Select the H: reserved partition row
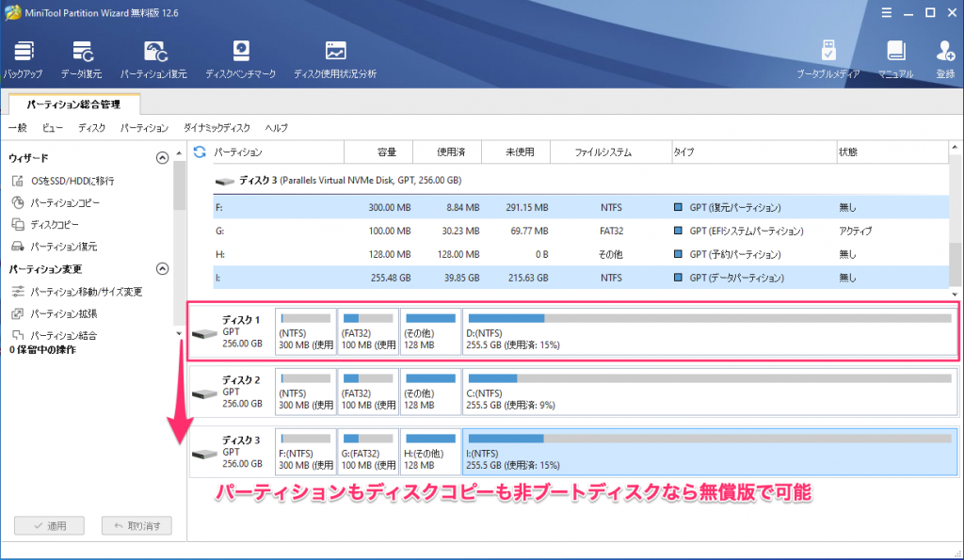Screen dimensions: 964x560 click(581, 254)
